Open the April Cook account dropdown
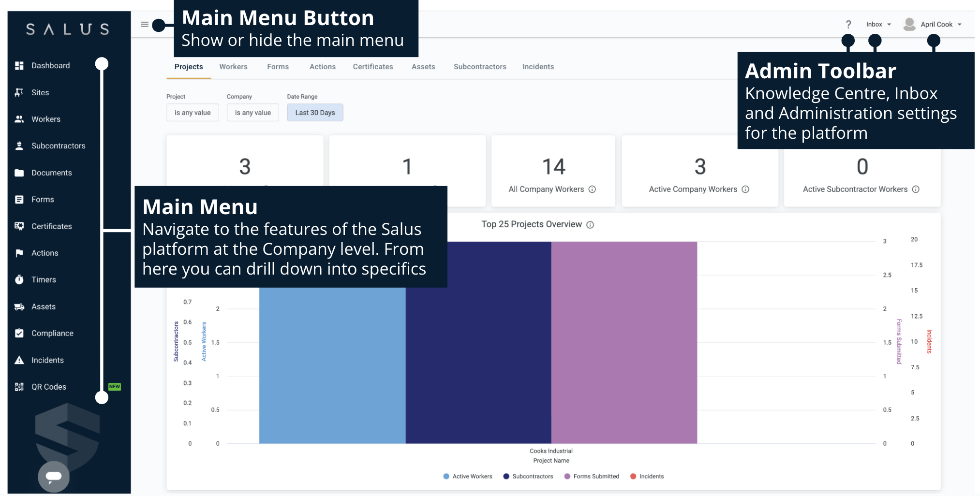The height and width of the screenshot is (496, 980). click(936, 24)
